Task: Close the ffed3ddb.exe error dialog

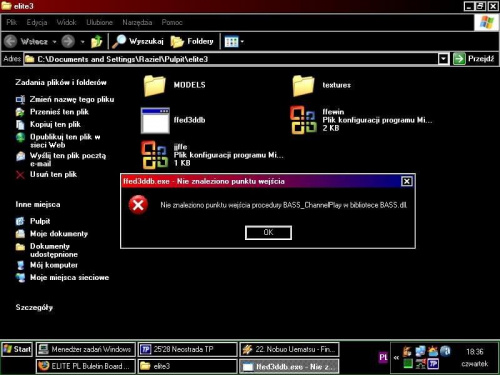Action: coord(407,181)
